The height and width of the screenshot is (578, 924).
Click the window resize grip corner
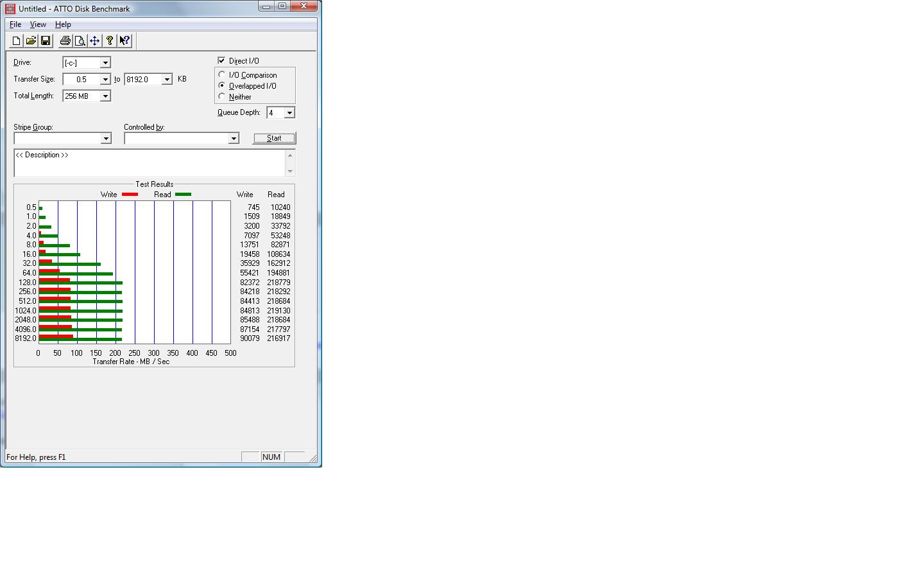(x=312, y=458)
